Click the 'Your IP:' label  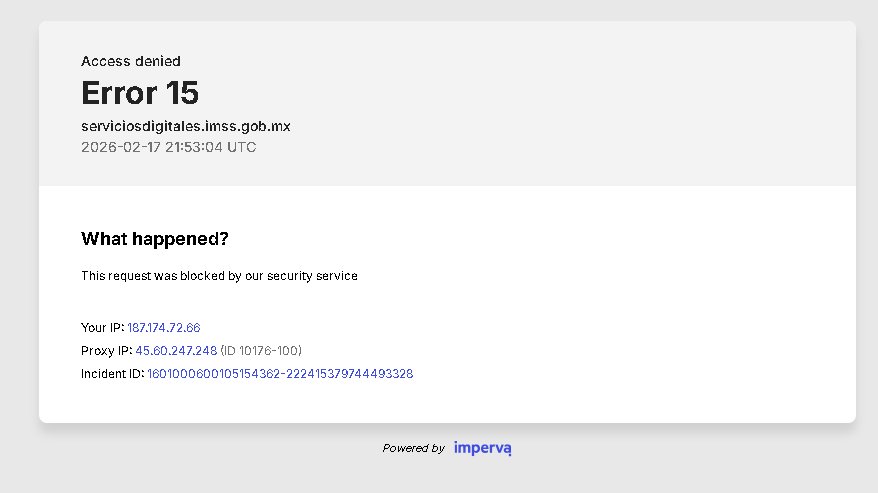point(102,328)
